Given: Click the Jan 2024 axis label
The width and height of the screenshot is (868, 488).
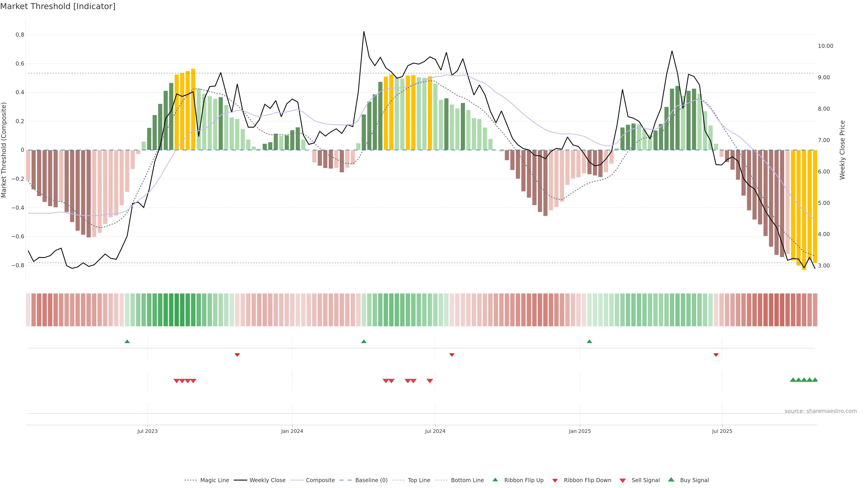Looking at the screenshot, I should click(x=292, y=431).
